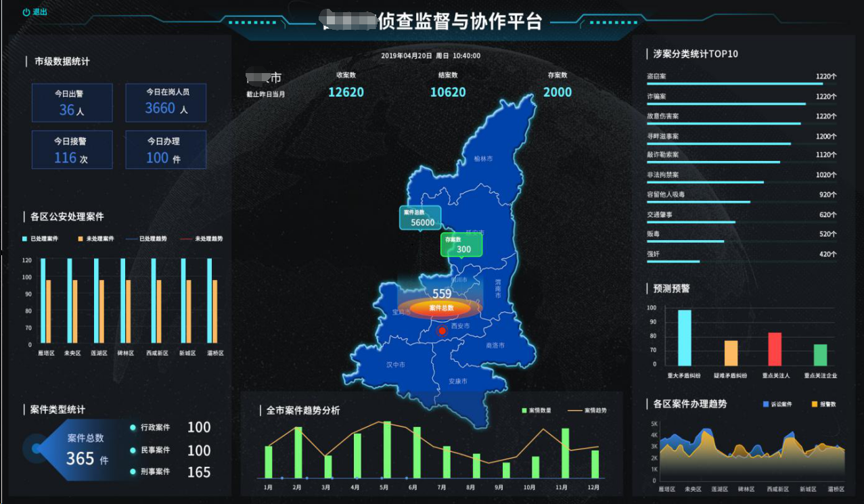Toggle the 报警数 legend series

point(823,404)
